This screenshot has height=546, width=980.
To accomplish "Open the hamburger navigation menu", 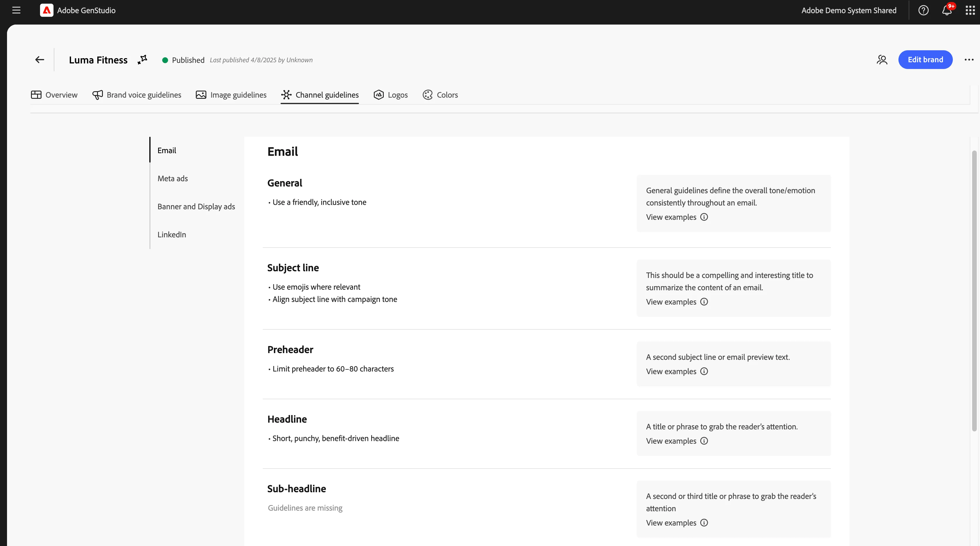I will [16, 10].
